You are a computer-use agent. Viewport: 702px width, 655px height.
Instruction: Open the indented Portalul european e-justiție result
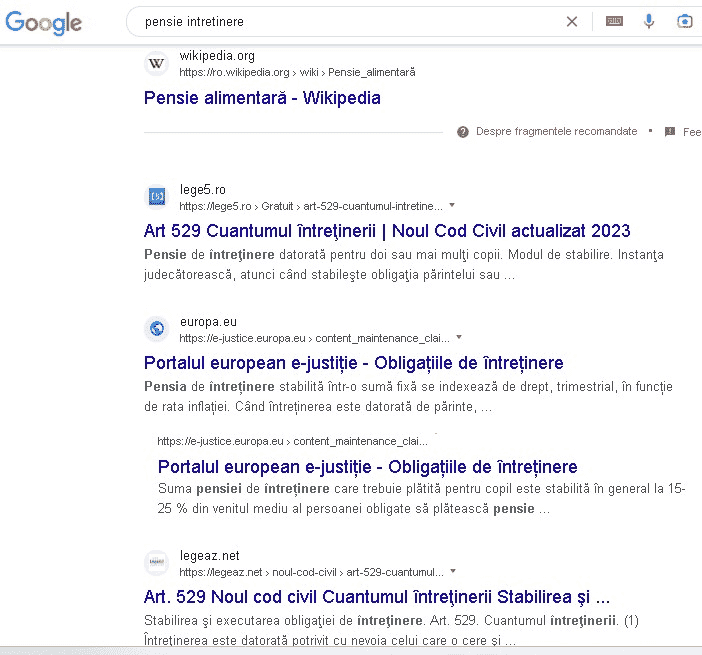pyautogui.click(x=367, y=467)
